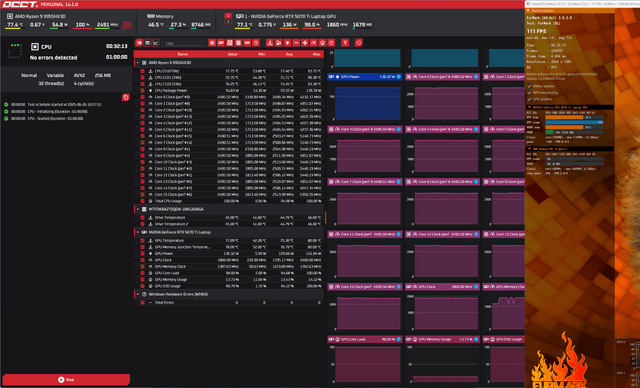
Task: Click the funnel filter icon in the toolbar
Action: click(x=345, y=42)
